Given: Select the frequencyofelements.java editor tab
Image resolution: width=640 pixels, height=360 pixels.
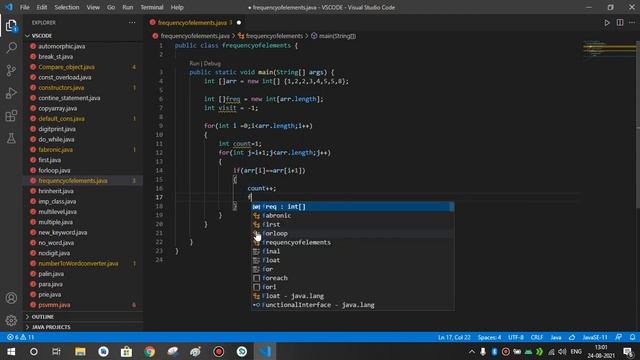Looking at the screenshot, I should (x=195, y=23).
